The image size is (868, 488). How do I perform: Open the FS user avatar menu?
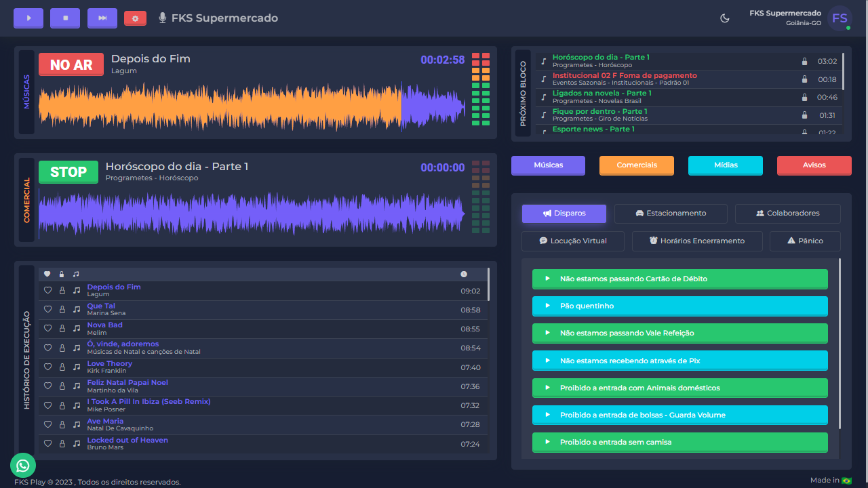pos(840,18)
